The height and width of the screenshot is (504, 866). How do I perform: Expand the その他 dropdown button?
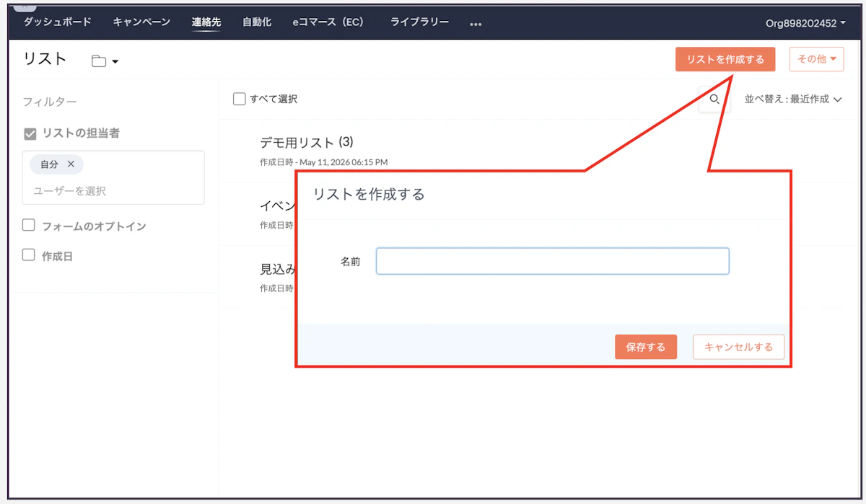pos(817,59)
